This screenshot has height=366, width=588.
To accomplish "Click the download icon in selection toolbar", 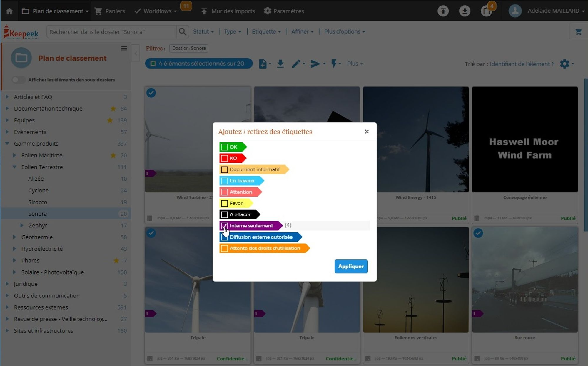I will point(280,64).
